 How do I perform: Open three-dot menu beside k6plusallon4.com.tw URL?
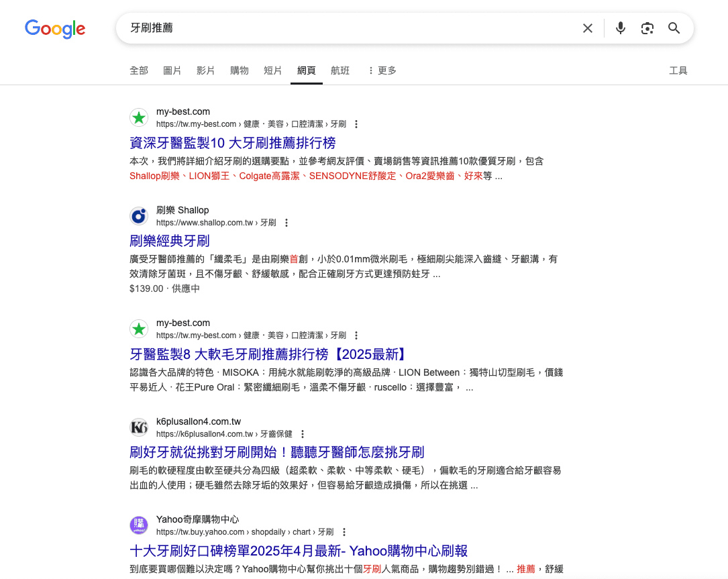pyautogui.click(x=303, y=434)
